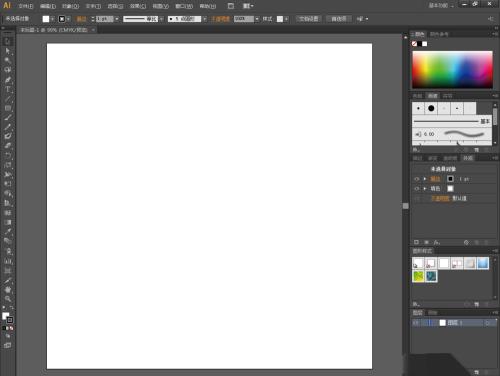Select the Rotate tool
The image size is (500, 376).
coord(8,155)
